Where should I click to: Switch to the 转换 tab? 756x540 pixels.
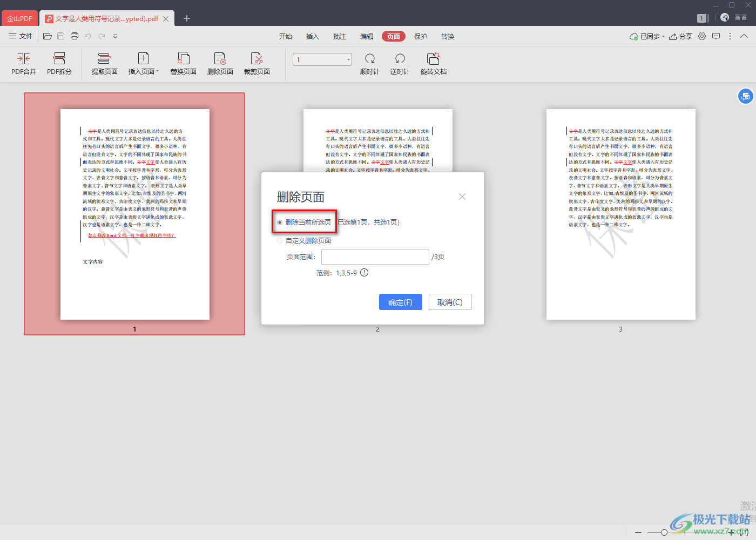[448, 36]
